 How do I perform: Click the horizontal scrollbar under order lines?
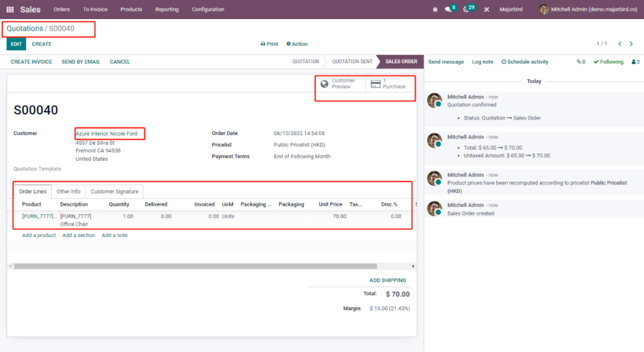point(196,266)
